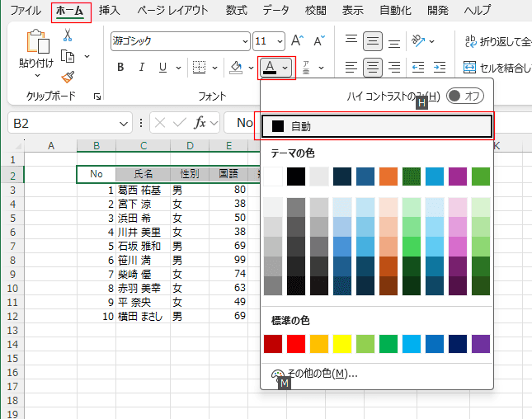Image resolution: width=532 pixels, height=419 pixels.
Task: Click the fill color bucket icon
Action: (x=236, y=68)
